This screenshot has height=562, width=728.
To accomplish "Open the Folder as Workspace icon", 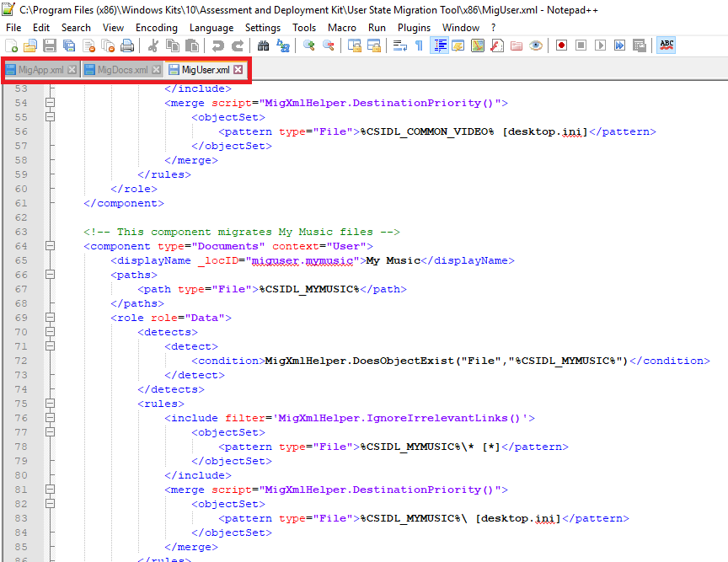I will tap(517, 45).
